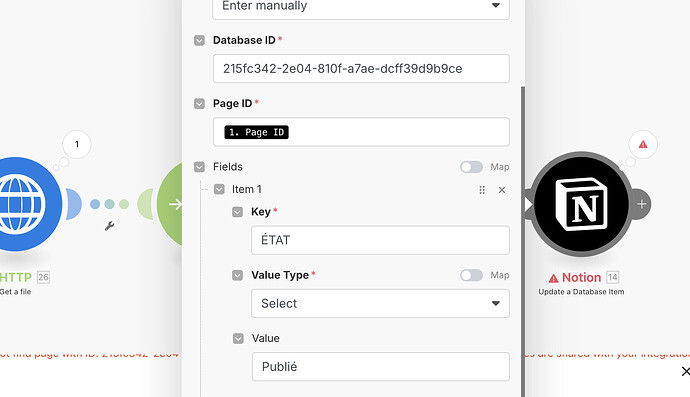Click the wrench icon on the route

[x=110, y=226]
